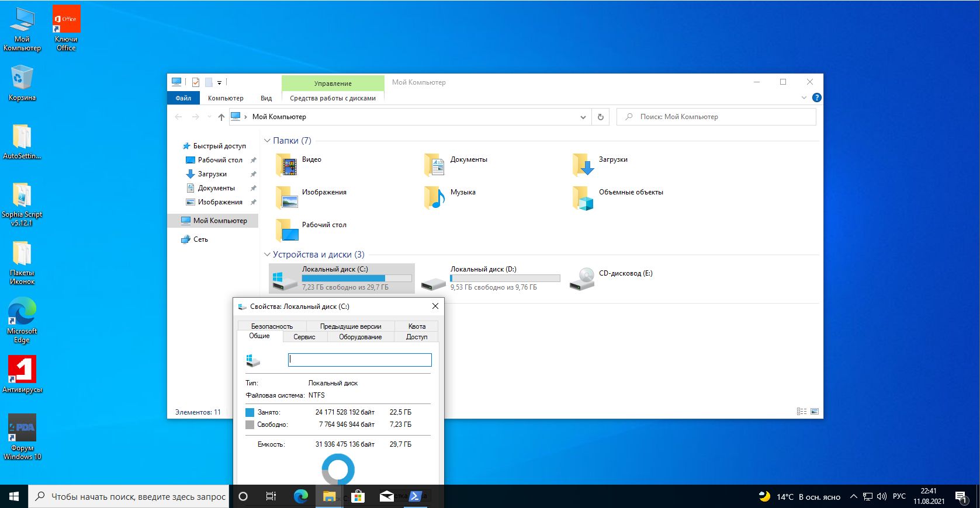Viewport: 980px width, 508px height.
Task: Click the volume label field in properties
Action: [x=359, y=360]
